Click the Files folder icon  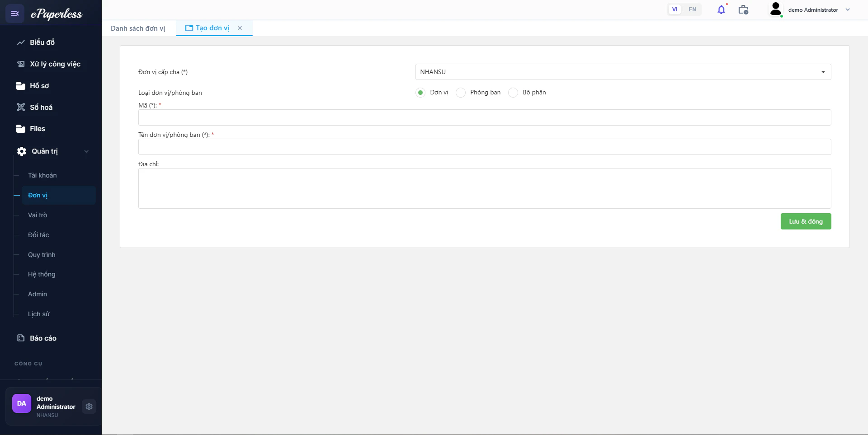pos(21,129)
